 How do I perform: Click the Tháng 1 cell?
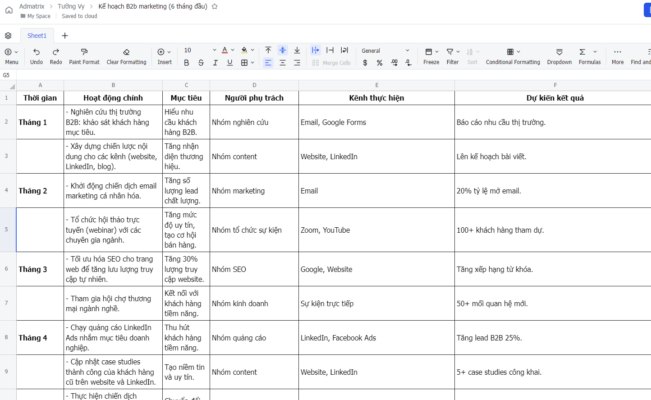(40, 122)
